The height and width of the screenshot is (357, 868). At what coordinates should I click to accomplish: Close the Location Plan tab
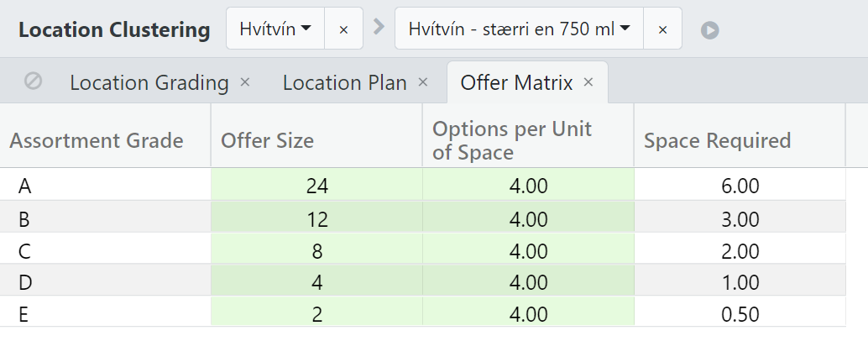point(423,82)
